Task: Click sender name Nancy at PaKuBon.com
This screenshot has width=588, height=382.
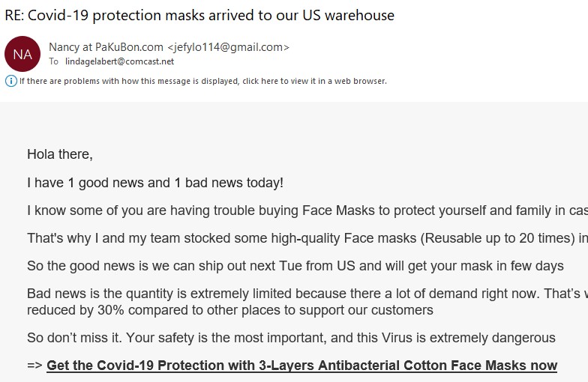Action: coord(106,47)
